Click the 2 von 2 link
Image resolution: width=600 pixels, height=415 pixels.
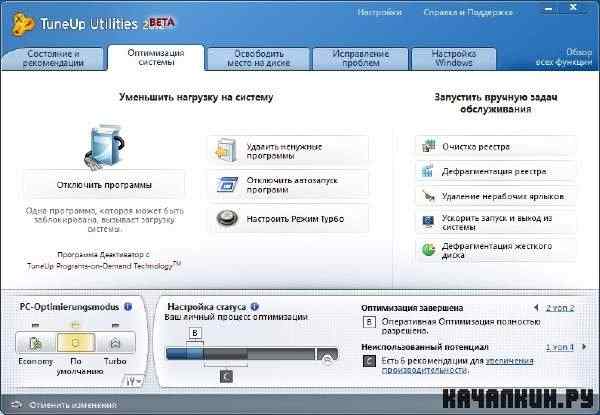coord(560,308)
